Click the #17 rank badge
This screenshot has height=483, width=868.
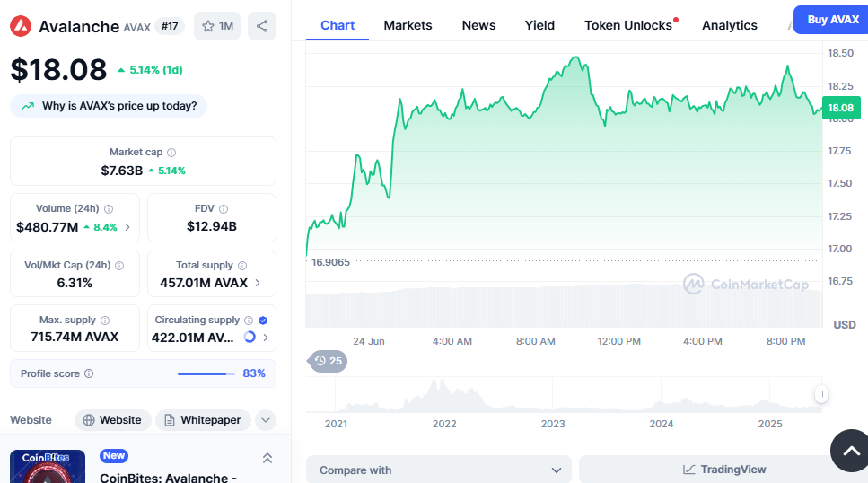coord(170,26)
